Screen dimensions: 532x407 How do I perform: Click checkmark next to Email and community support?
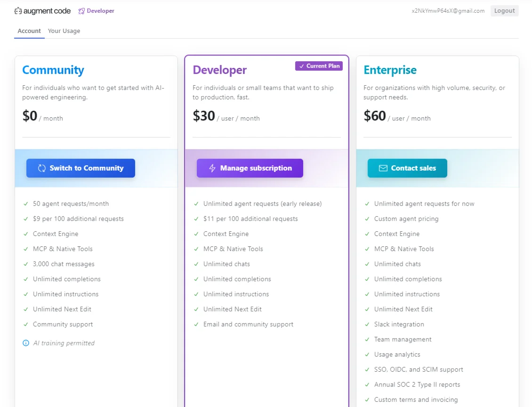click(x=196, y=324)
